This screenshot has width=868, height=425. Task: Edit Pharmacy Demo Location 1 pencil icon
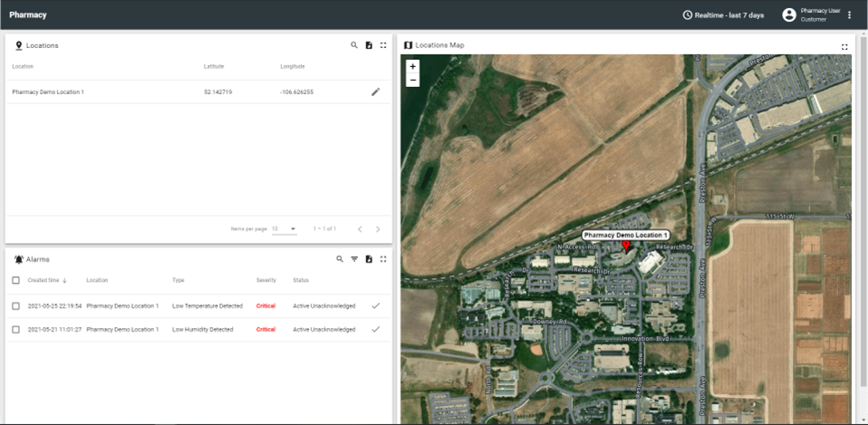tap(376, 92)
